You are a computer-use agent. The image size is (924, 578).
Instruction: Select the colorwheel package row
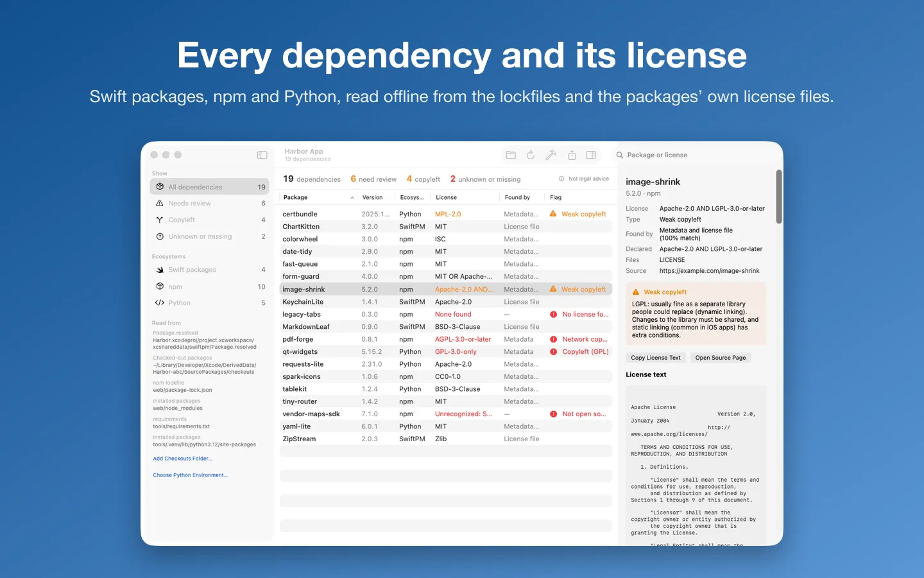(446, 239)
